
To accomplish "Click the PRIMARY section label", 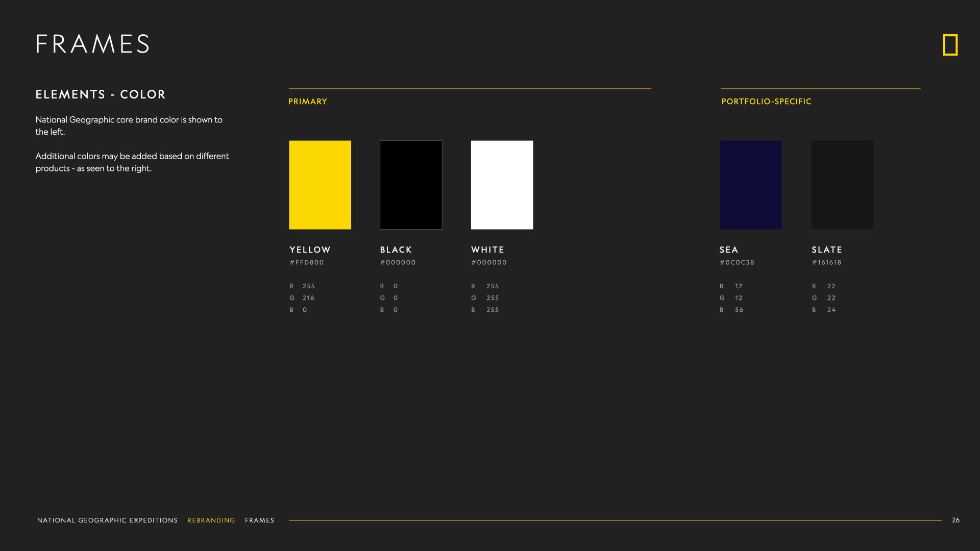I will pyautogui.click(x=308, y=102).
